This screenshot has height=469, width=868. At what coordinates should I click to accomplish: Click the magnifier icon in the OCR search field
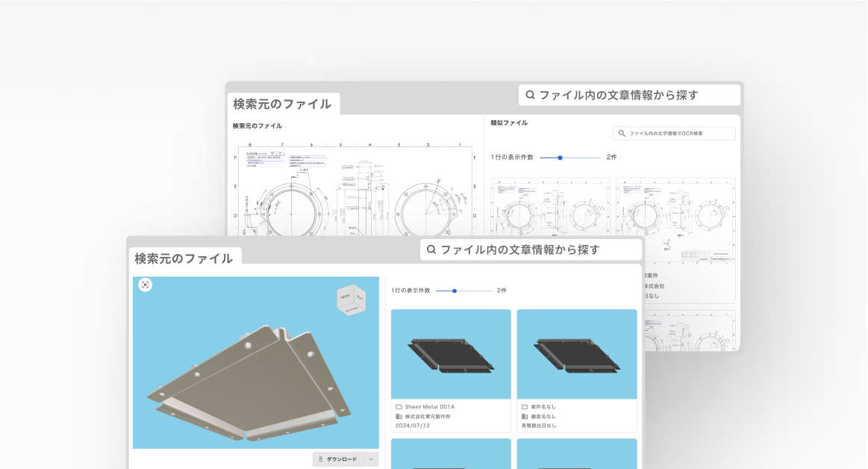(621, 133)
